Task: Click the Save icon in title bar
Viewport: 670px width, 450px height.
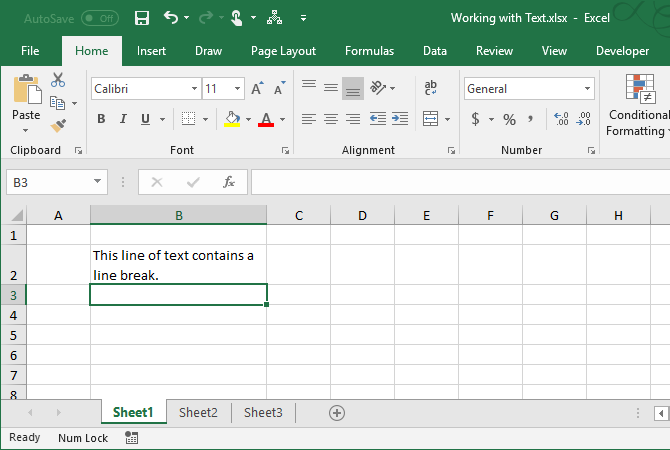Action: click(142, 18)
